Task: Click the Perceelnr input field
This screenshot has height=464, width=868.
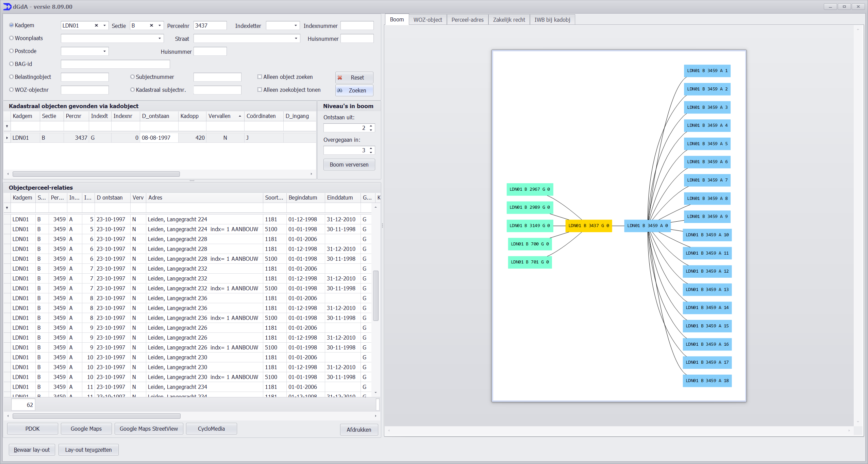Action: [x=210, y=25]
